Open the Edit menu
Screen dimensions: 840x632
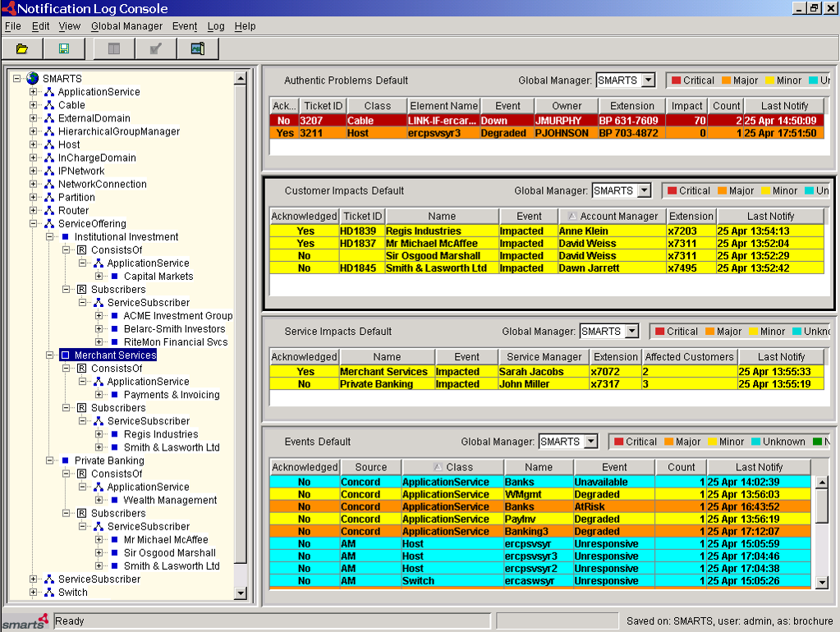click(41, 26)
